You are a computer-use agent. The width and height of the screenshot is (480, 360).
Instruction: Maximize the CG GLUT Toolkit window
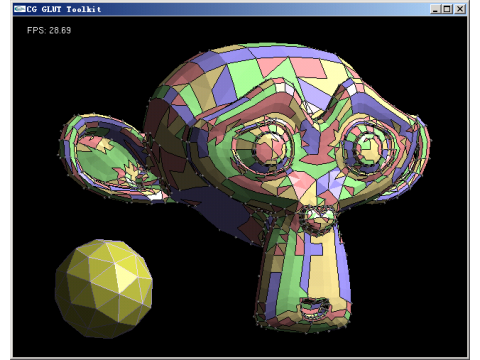447,9
